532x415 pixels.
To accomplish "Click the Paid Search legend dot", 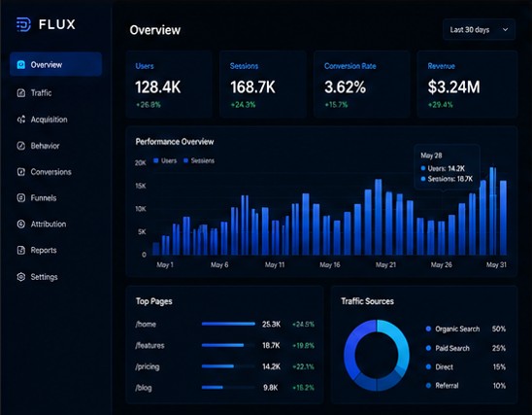I will coord(428,348).
